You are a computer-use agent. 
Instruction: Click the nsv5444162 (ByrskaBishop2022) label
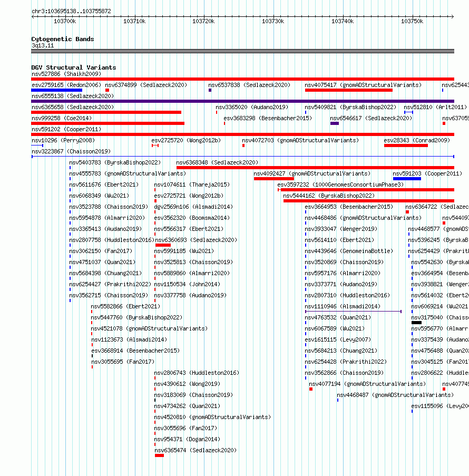[x=329, y=196]
